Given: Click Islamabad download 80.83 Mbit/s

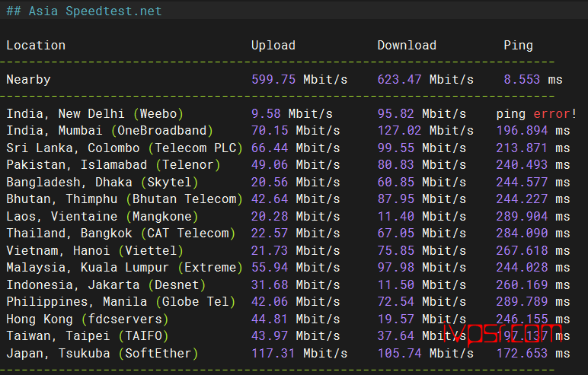Looking at the screenshot, I should (x=421, y=164).
